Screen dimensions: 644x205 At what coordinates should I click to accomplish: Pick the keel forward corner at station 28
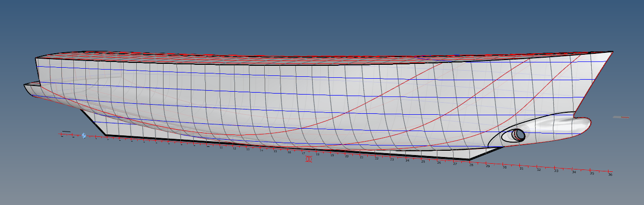point(470,159)
